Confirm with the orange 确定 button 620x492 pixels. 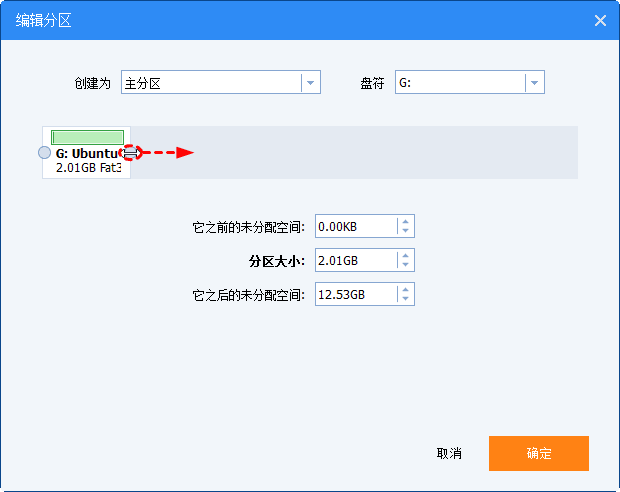click(x=538, y=453)
